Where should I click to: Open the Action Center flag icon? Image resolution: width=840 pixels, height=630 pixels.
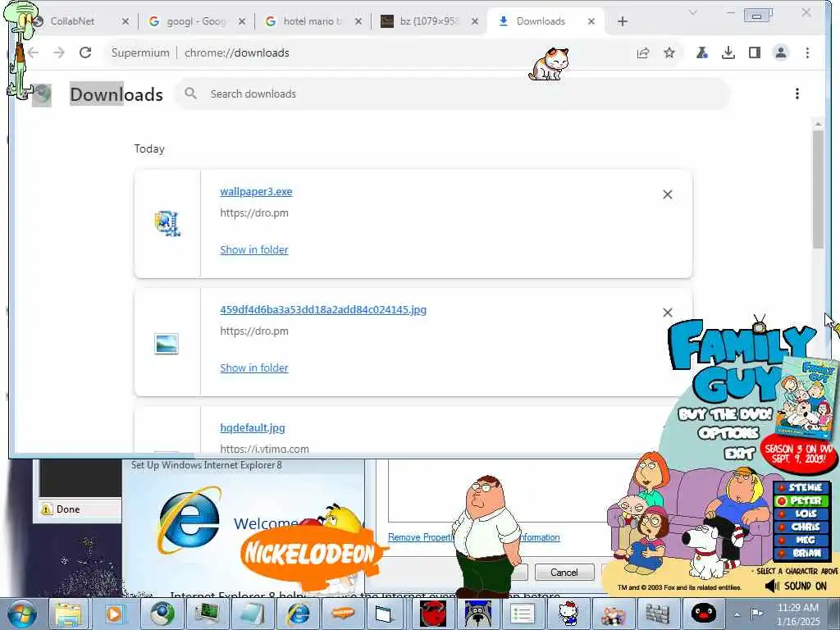point(756,614)
